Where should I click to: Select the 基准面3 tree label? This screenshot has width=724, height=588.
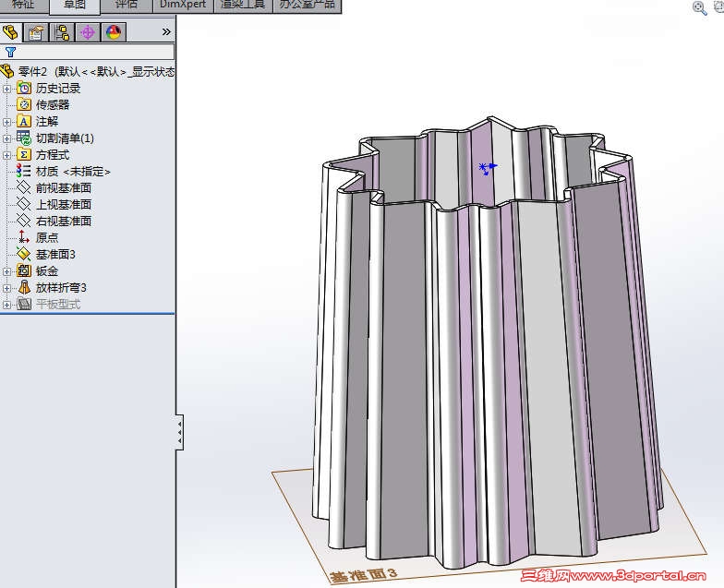point(55,255)
